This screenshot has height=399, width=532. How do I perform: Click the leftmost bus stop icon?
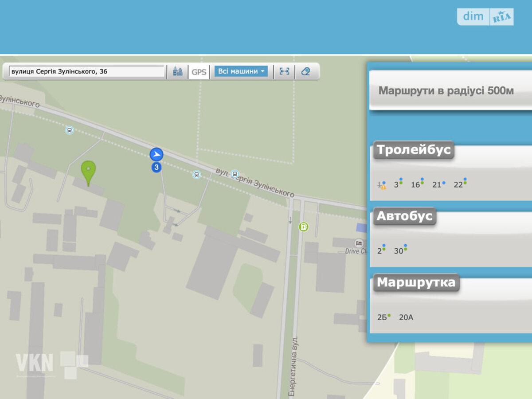69,130
